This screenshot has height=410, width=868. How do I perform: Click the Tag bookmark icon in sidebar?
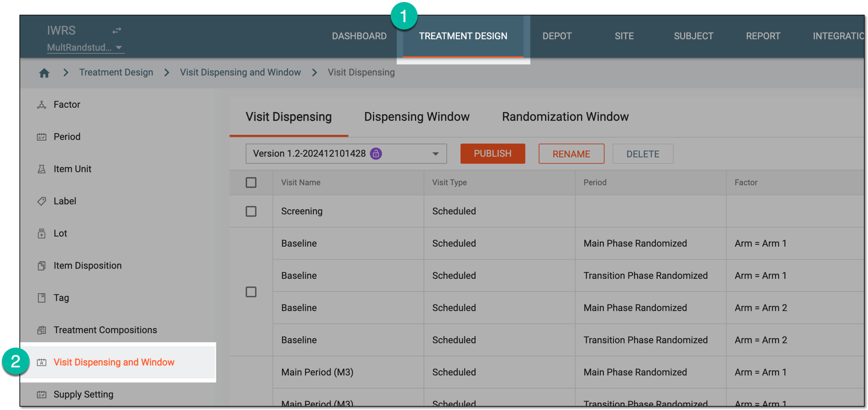[x=42, y=298]
